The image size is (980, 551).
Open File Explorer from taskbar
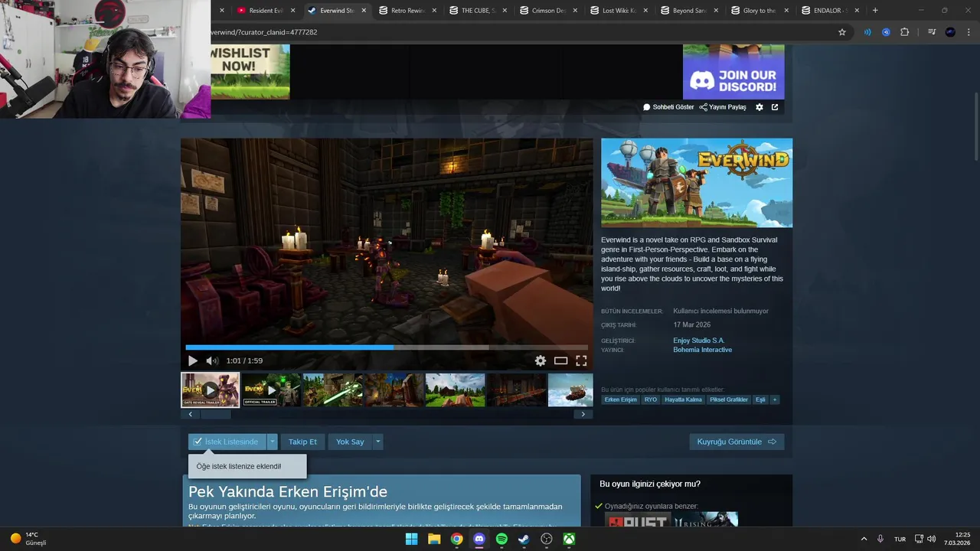tap(434, 539)
